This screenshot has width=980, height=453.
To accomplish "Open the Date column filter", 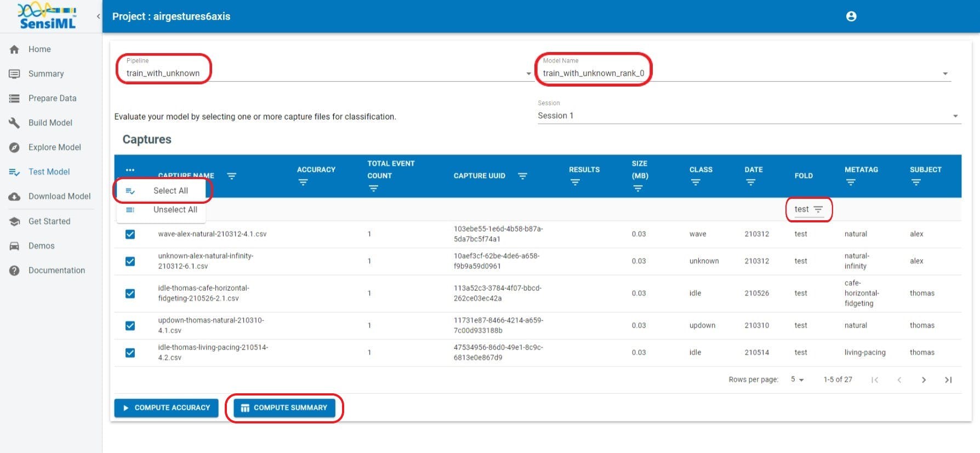I will coord(750,182).
